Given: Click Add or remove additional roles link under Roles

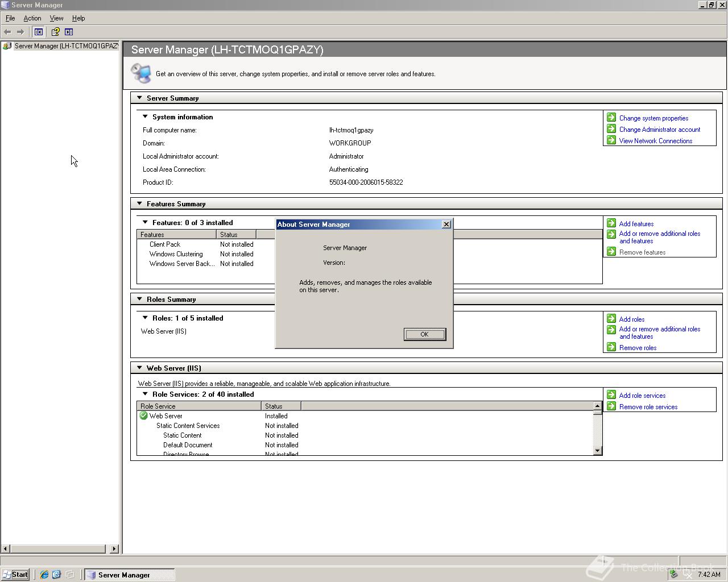Looking at the screenshot, I should 660,332.
